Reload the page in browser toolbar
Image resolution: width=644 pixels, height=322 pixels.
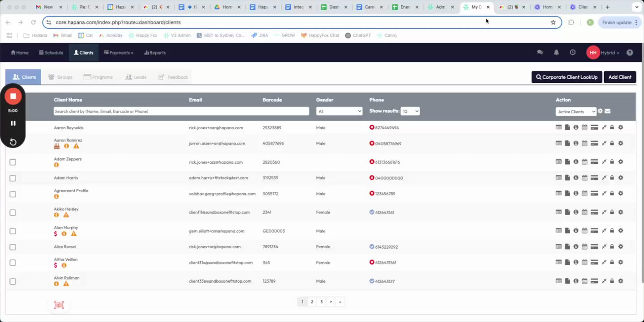[x=33, y=22]
